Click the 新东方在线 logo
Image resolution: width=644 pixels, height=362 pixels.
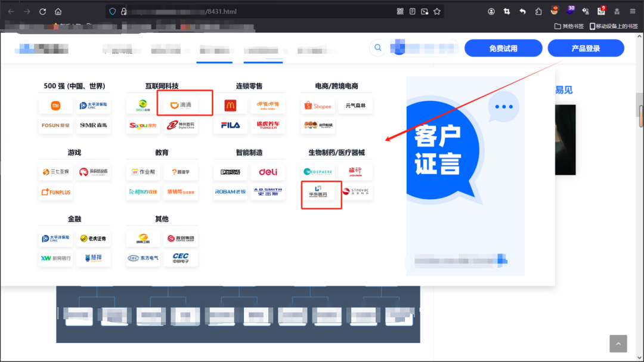tap(143, 192)
